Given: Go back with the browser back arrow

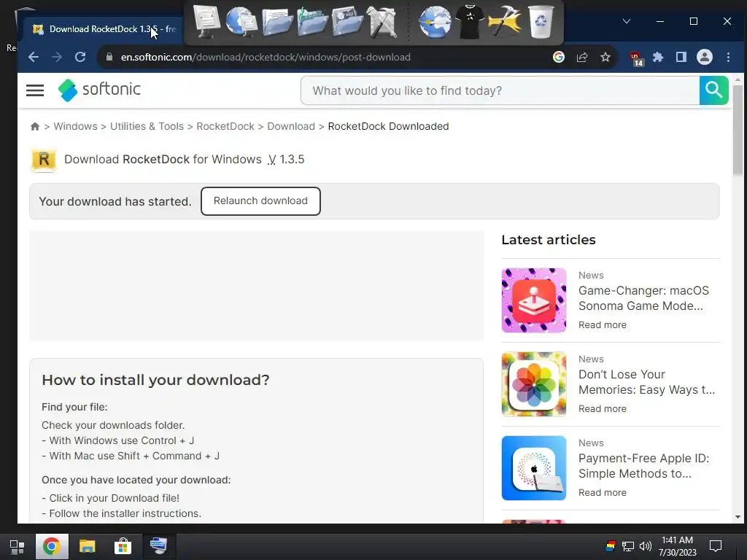Looking at the screenshot, I should tap(34, 57).
